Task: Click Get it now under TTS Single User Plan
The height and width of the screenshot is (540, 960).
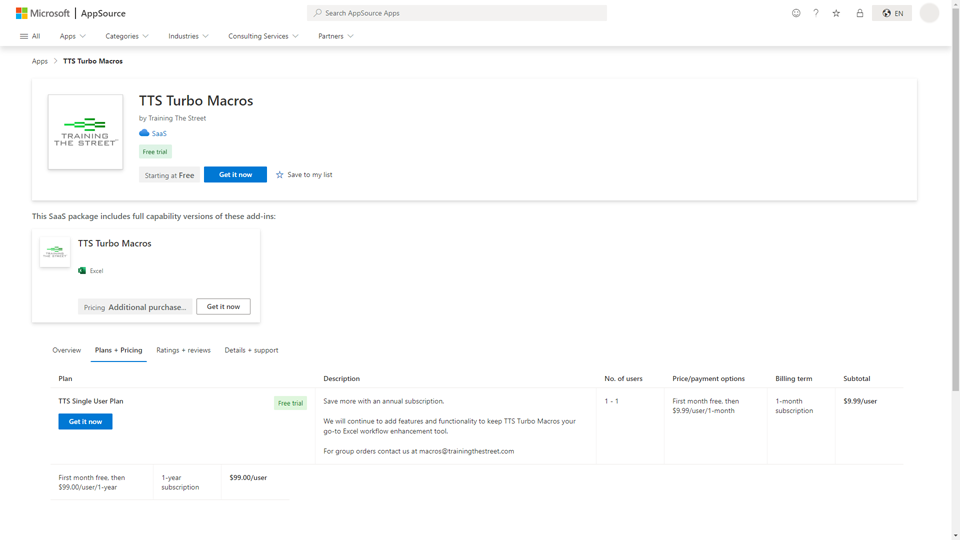Action: click(85, 421)
